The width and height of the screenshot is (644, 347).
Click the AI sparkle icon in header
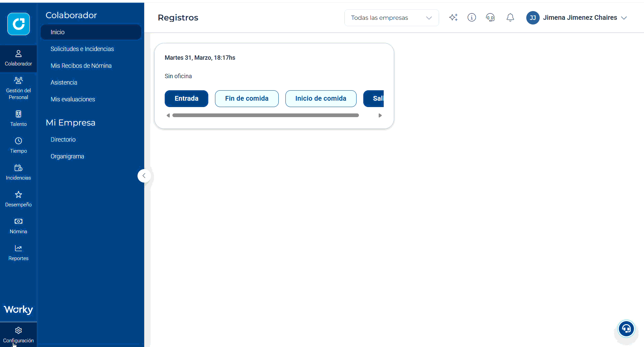click(453, 17)
